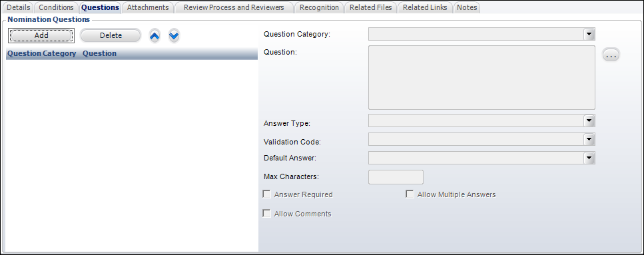Screen dimensions: 644x255
Task: Open question lookup via ellipsis button
Action: pyautogui.click(x=611, y=55)
